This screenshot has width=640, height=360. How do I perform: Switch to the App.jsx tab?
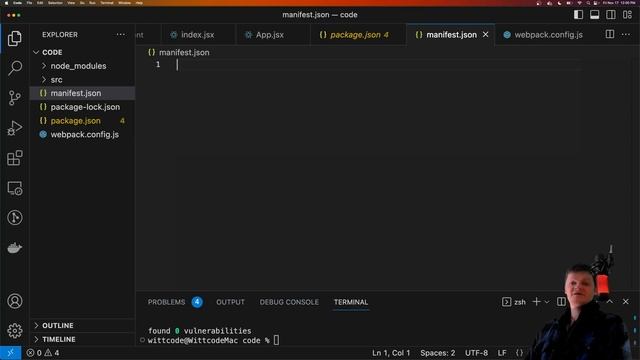(270, 35)
